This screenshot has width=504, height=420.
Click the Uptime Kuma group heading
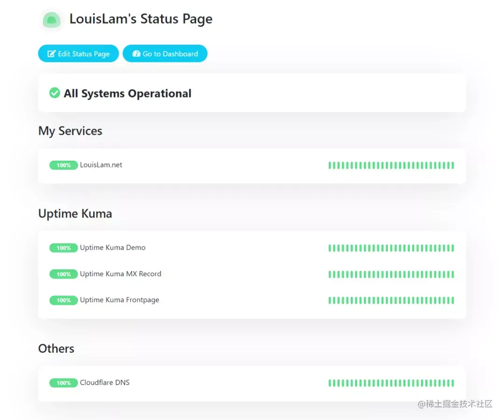(75, 213)
